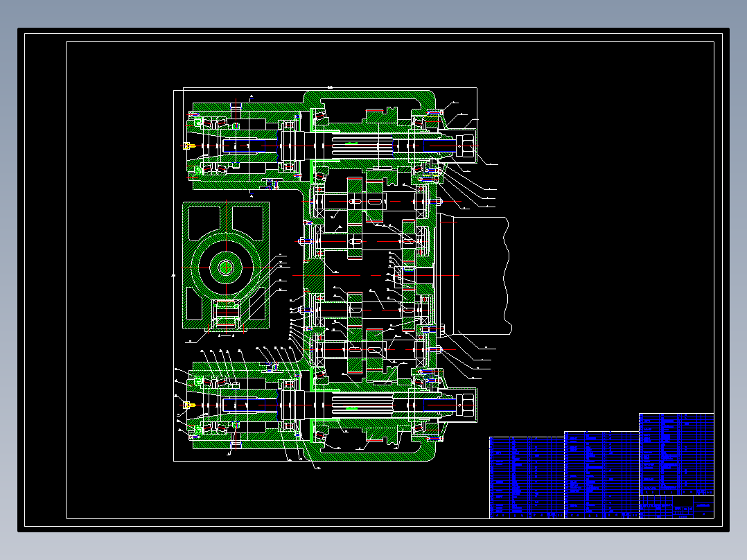Click the leftmost blue parts list table
This screenshot has width=747, height=560.
(527, 478)
